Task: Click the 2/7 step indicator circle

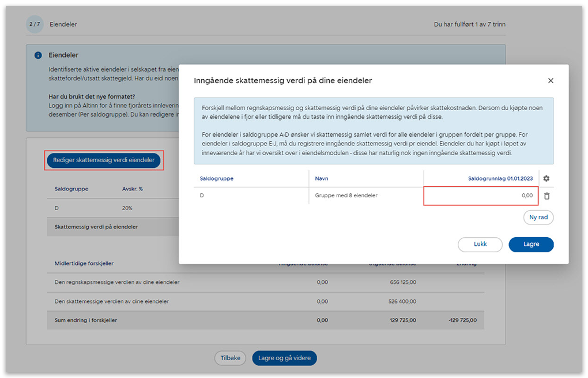Action: 34,24
